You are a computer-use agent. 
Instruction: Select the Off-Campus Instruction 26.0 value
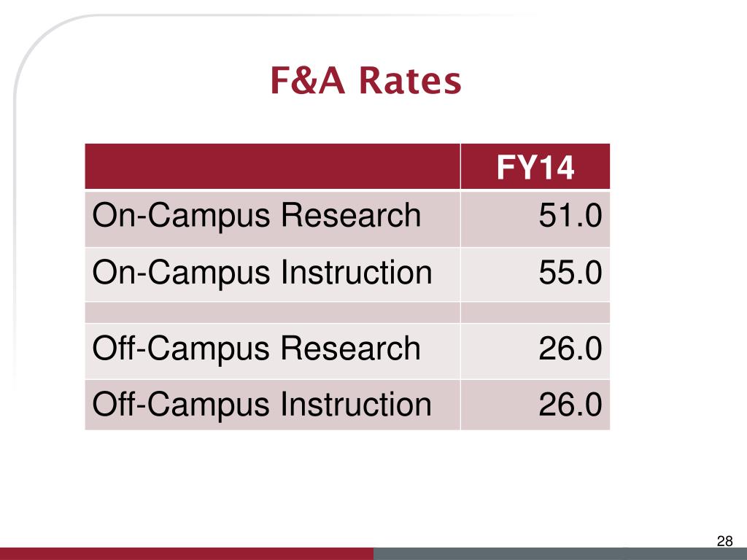570,405
